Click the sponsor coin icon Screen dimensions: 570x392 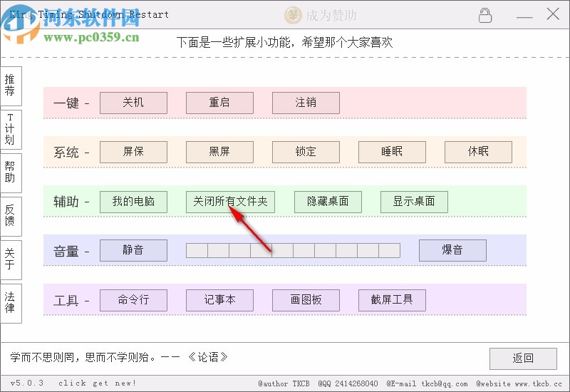tap(293, 15)
